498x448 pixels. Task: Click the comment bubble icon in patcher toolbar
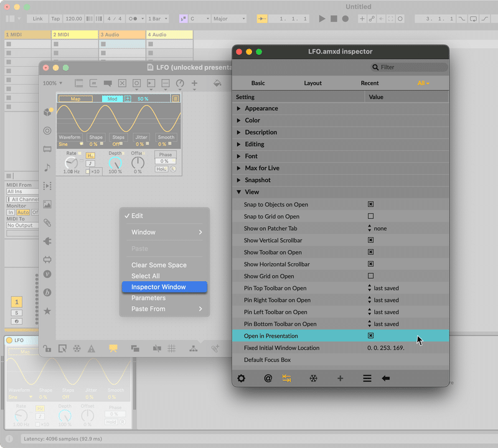tap(108, 83)
